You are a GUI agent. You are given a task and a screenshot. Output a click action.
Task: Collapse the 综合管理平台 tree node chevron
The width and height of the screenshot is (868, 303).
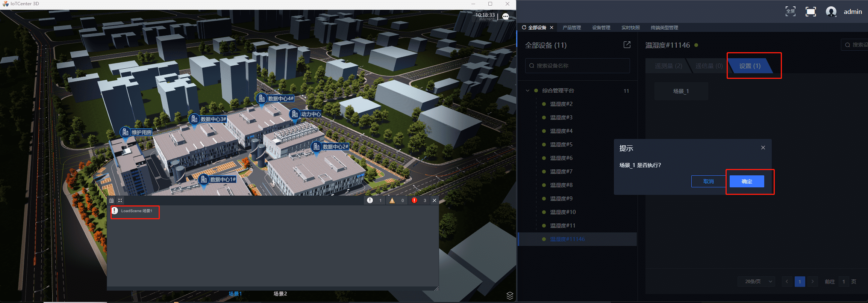point(527,90)
